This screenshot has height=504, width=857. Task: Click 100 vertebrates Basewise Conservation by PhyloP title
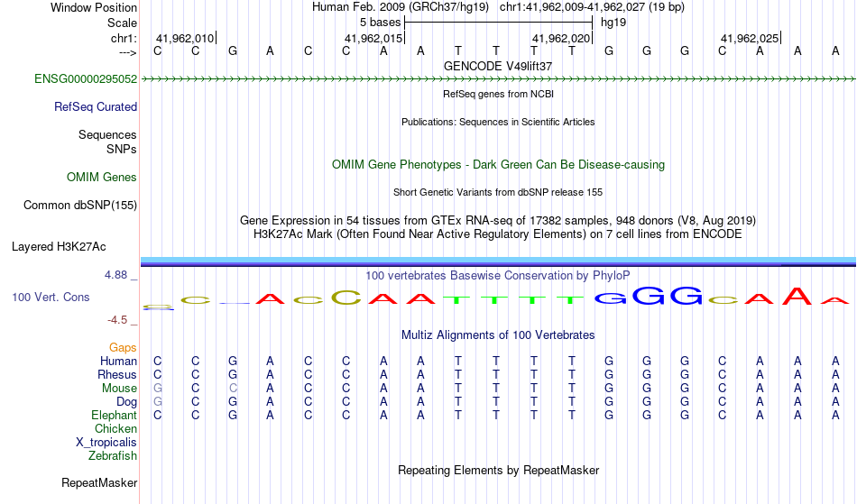tap(498, 276)
